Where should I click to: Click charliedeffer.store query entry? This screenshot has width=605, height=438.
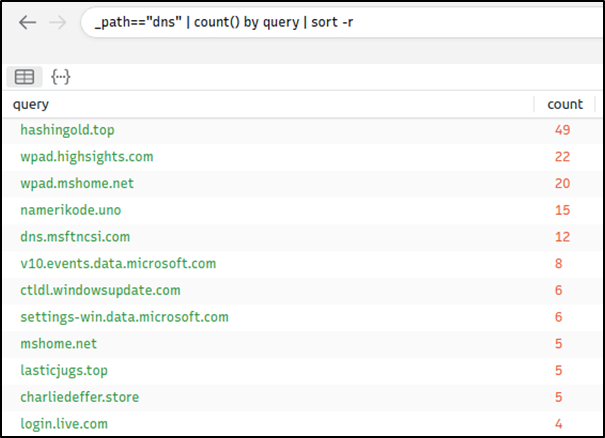pos(79,397)
